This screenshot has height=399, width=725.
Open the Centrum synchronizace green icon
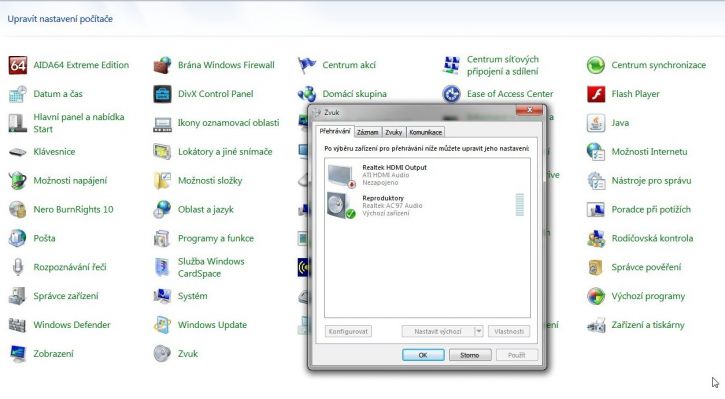click(x=596, y=65)
